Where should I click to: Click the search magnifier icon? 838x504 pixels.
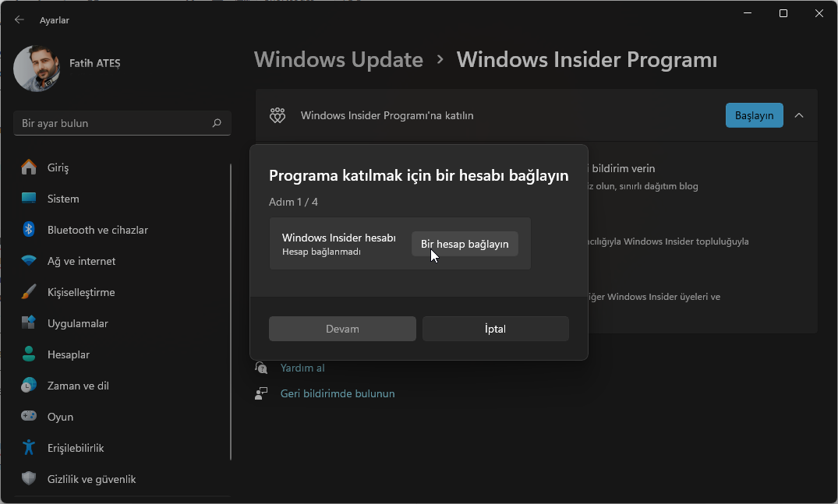click(217, 123)
